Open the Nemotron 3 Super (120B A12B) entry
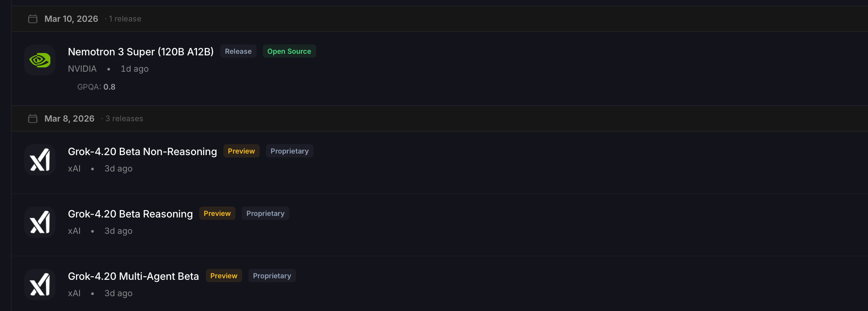The width and height of the screenshot is (868, 311). (140, 52)
